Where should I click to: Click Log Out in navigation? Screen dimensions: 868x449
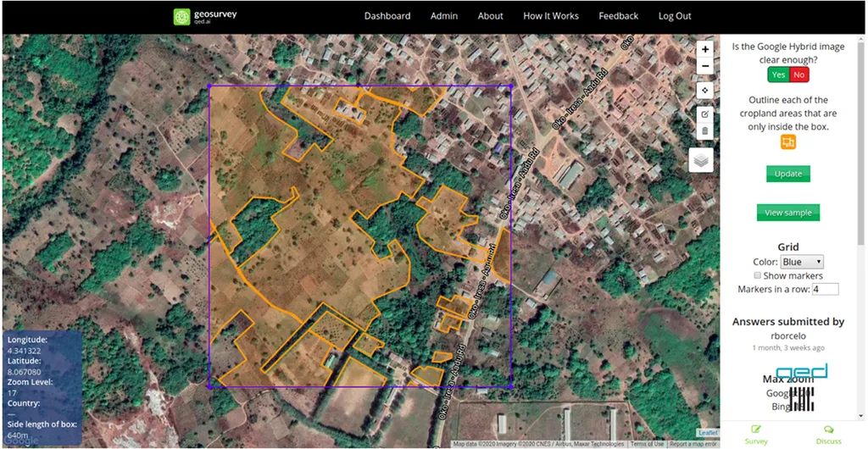(x=675, y=16)
